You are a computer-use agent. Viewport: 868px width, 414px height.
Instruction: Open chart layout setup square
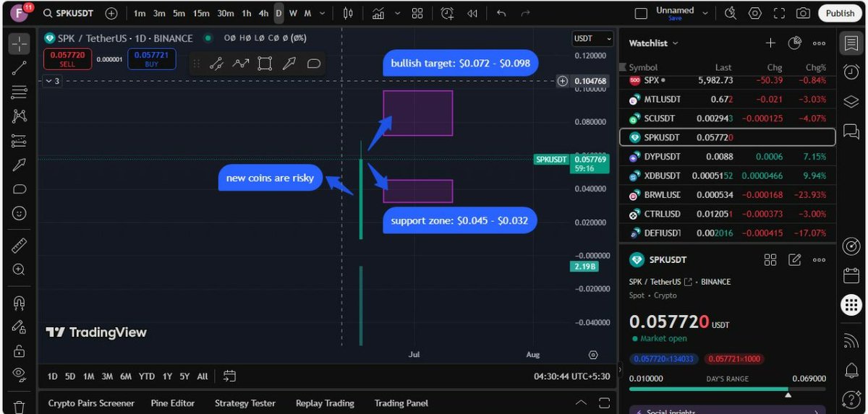point(640,13)
